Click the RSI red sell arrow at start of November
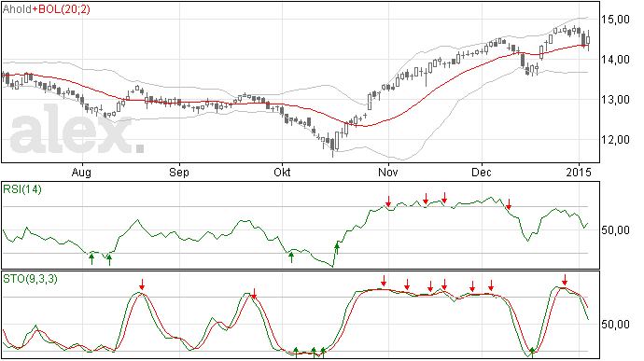Viewport: 644px width, 361px height. tap(388, 201)
